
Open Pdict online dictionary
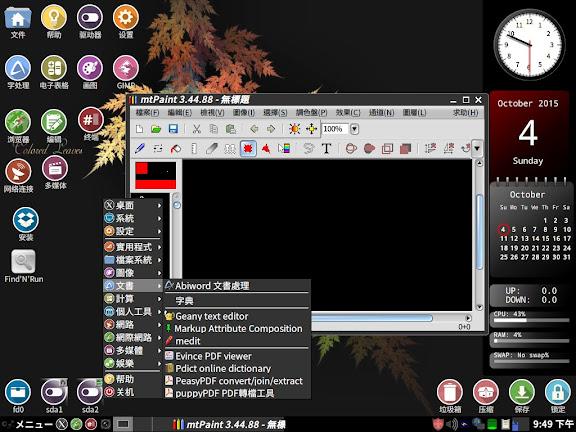point(237,368)
